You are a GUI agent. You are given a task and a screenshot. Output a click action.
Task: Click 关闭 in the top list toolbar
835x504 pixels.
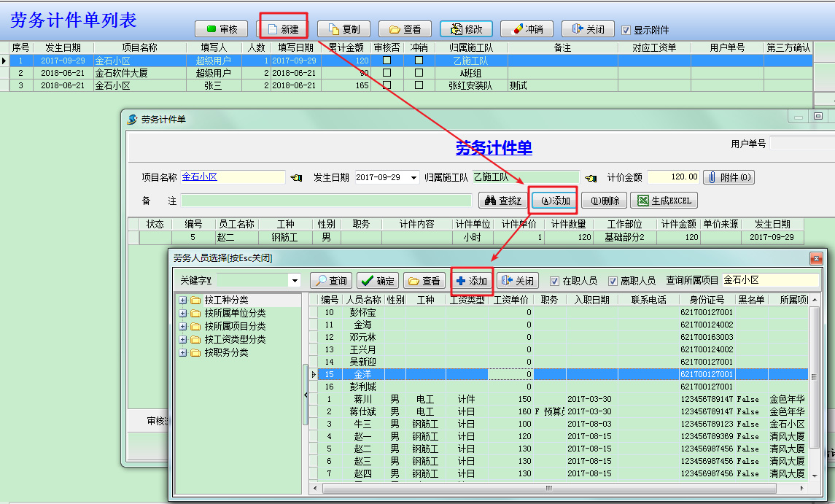click(x=588, y=28)
